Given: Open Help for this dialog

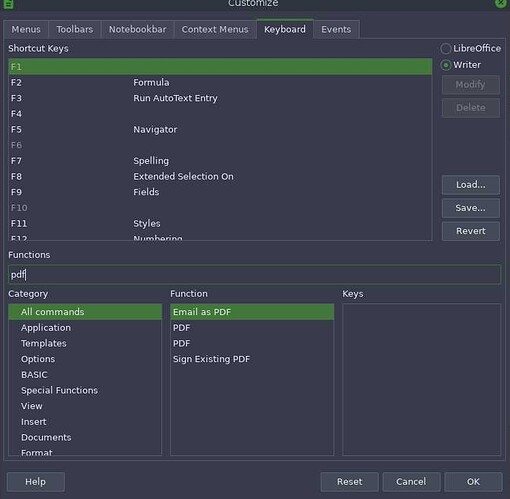Looking at the screenshot, I should point(36,482).
